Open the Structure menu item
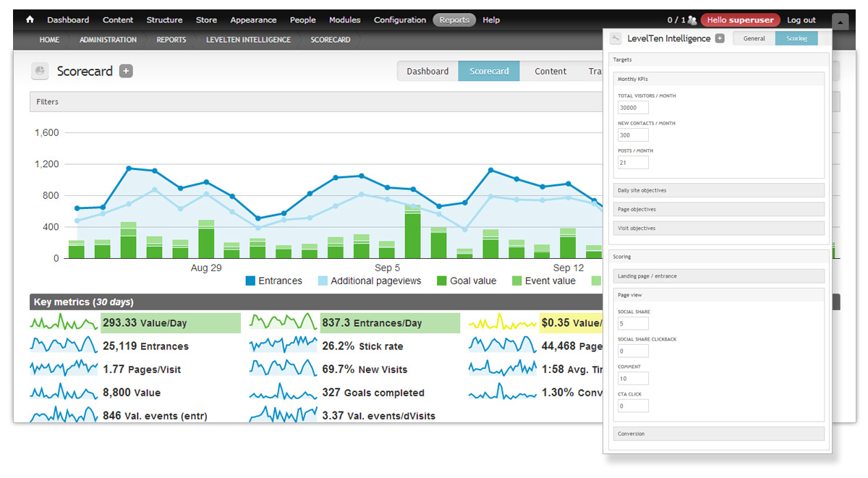The image size is (868, 478). [164, 20]
